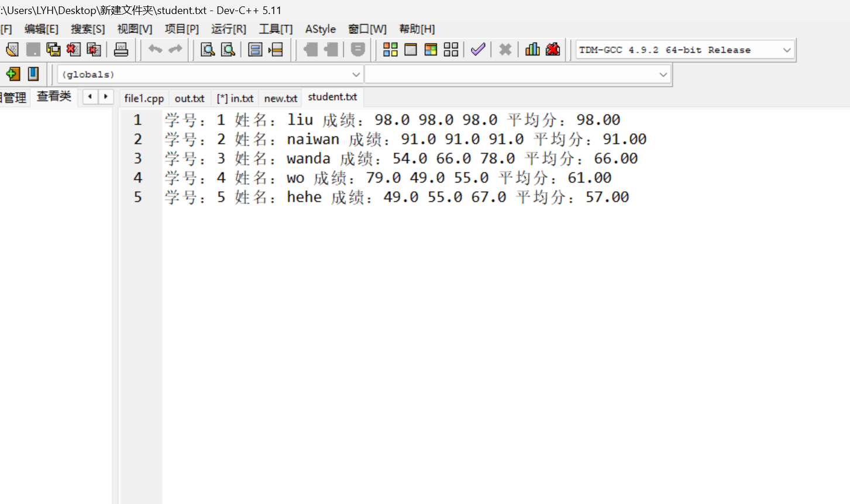Open the 编辑[E] menu
This screenshot has height=504, width=850.
(42, 29)
